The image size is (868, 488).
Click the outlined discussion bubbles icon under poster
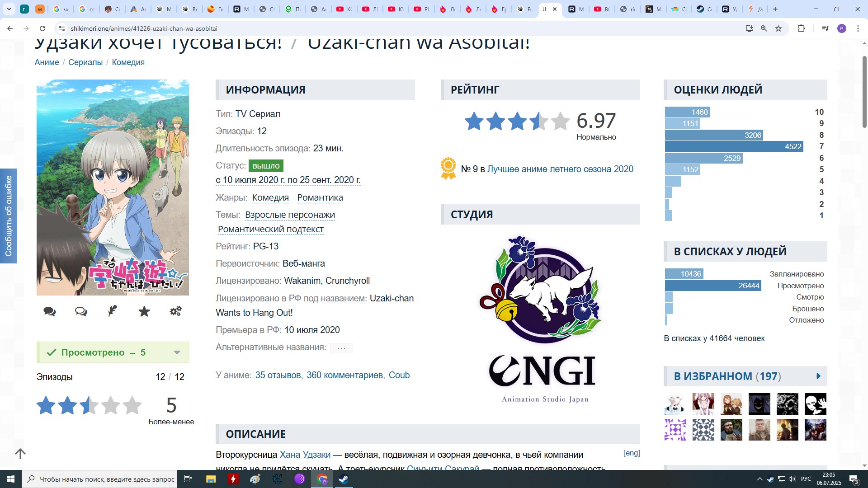[81, 311]
